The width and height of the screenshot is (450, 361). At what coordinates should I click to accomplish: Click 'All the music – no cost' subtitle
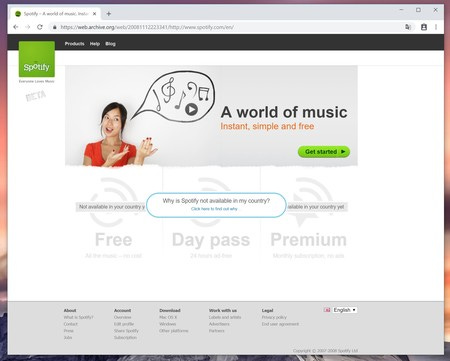(x=113, y=256)
